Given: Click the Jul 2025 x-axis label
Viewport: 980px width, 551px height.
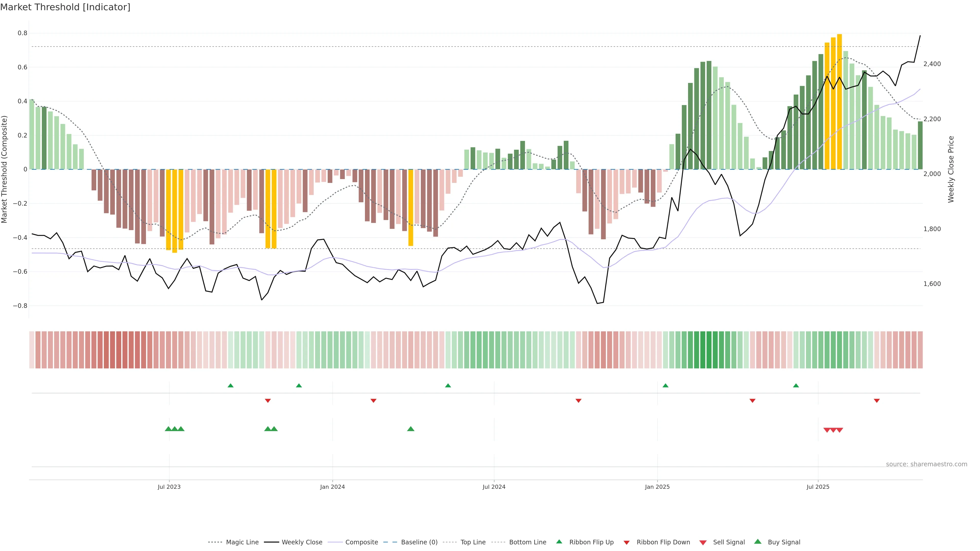Looking at the screenshot, I should point(817,487).
